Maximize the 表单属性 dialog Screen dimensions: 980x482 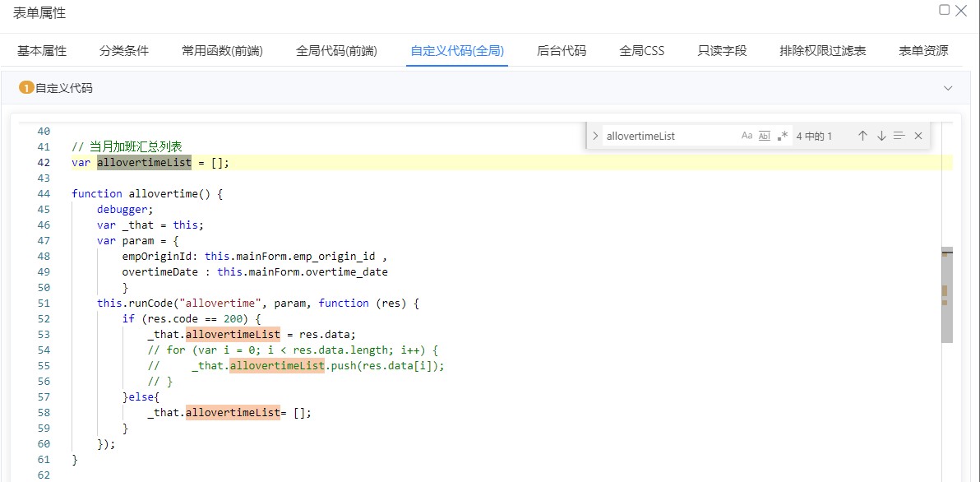pyautogui.click(x=945, y=10)
